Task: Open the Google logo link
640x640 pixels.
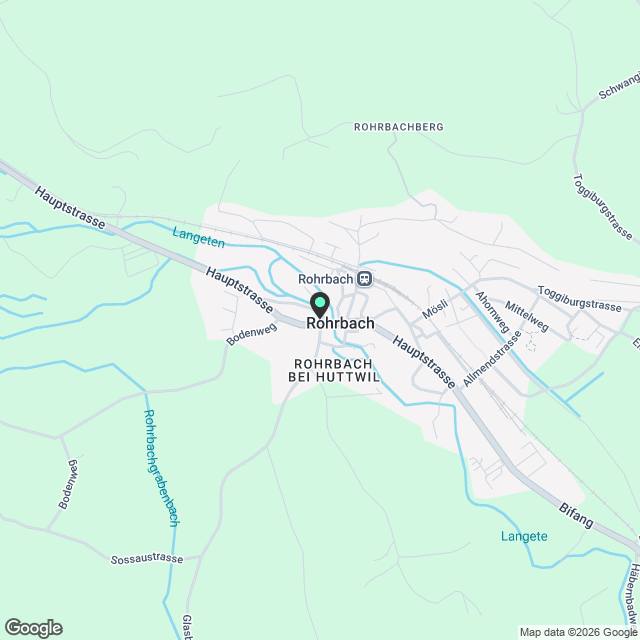Action: tap(33, 628)
